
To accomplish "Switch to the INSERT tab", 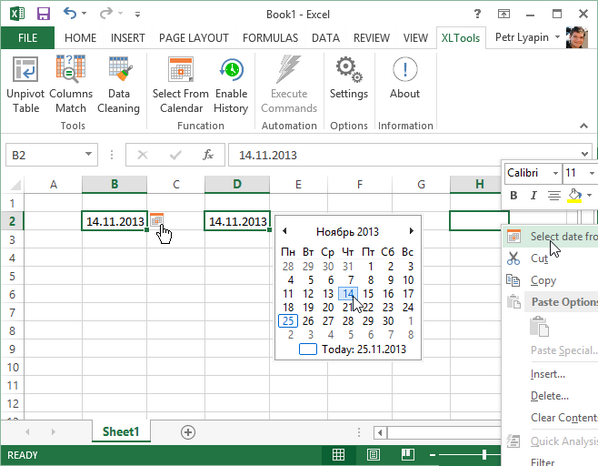I will 128,38.
